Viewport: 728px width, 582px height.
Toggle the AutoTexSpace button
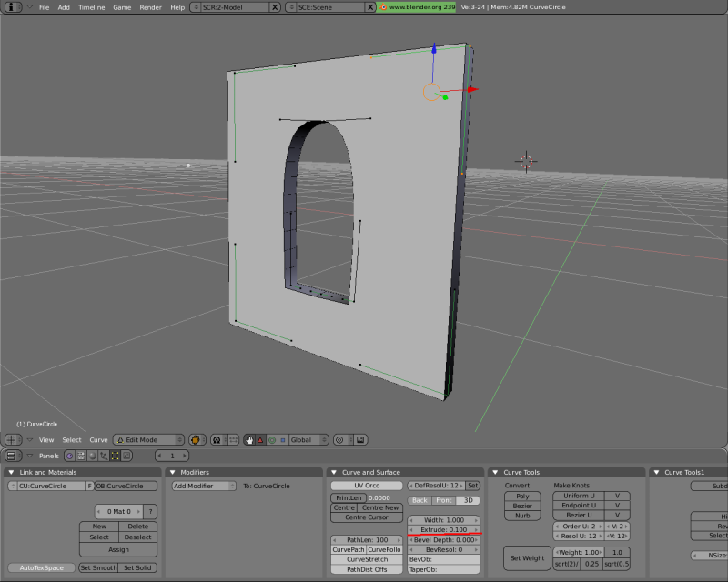41,567
